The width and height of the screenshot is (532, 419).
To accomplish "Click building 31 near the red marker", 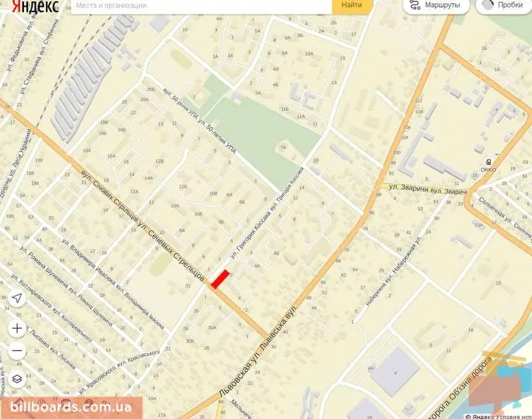I will click(188, 286).
